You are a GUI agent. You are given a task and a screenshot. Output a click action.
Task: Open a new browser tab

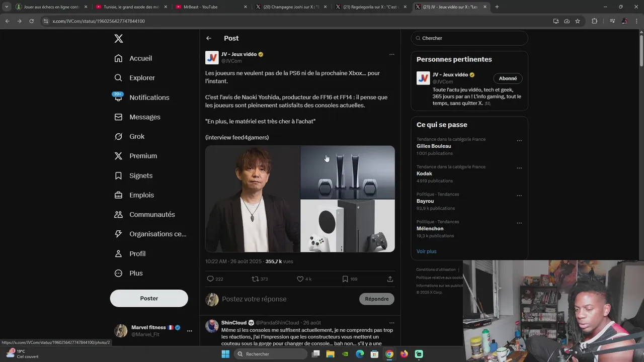pos(497,7)
